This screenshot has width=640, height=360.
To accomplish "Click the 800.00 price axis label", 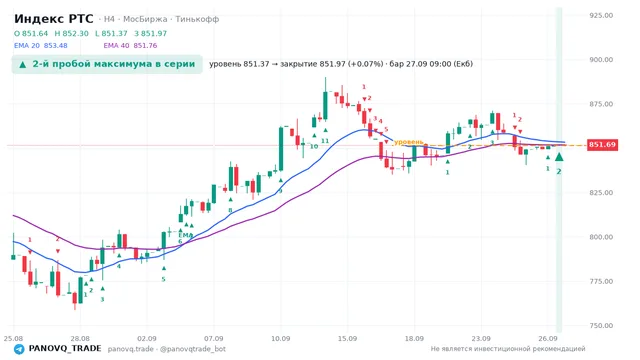I will click(x=601, y=237).
